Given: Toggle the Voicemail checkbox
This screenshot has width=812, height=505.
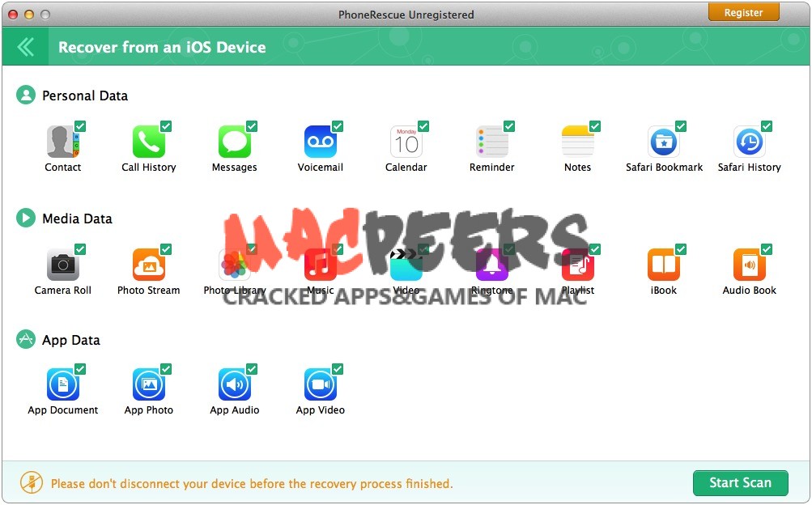Looking at the screenshot, I should point(338,125).
